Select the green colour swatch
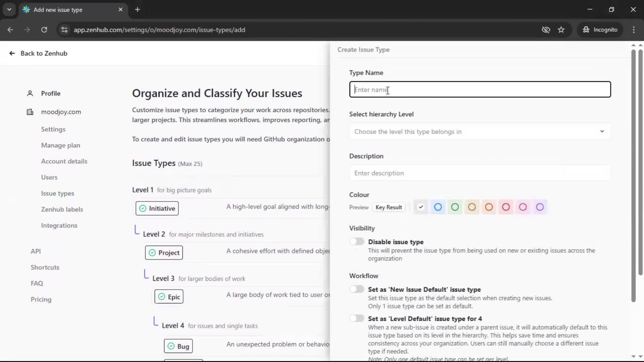644x362 pixels. [x=455, y=207]
